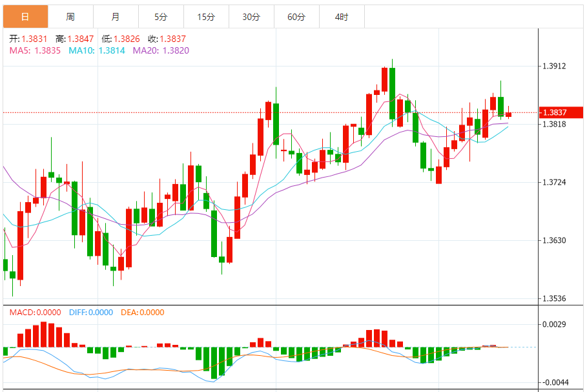Screen dimensions: 587x392
Task: Click the DIFF:0.0000 label
Action: pyautogui.click(x=91, y=313)
